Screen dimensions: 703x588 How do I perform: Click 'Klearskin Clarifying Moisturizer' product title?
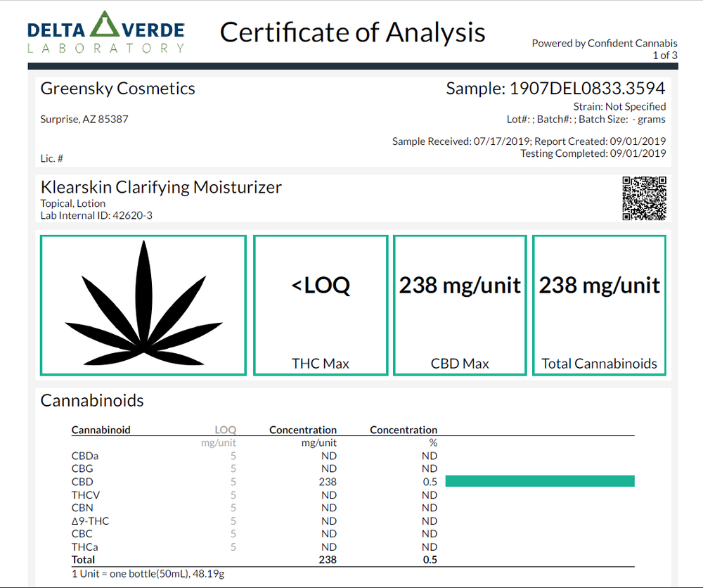[x=161, y=187]
